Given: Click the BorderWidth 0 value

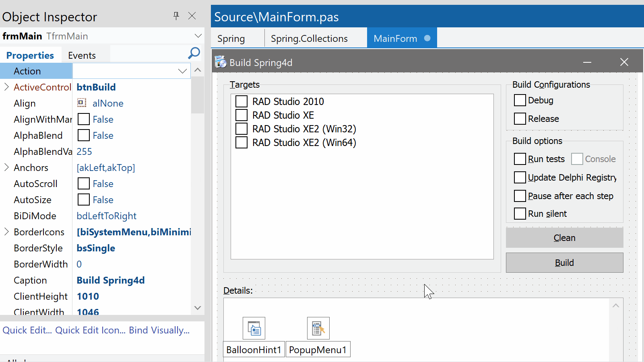Looking at the screenshot, I should tap(79, 264).
